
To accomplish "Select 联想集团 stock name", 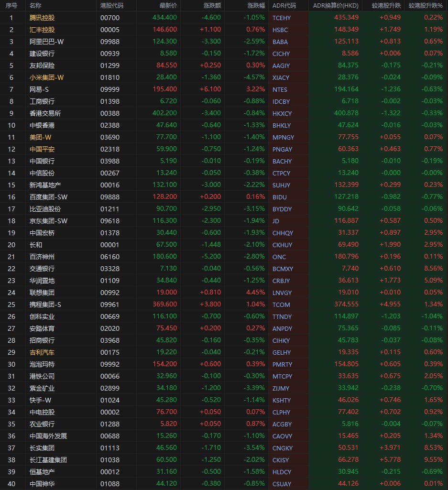I will point(42,293).
